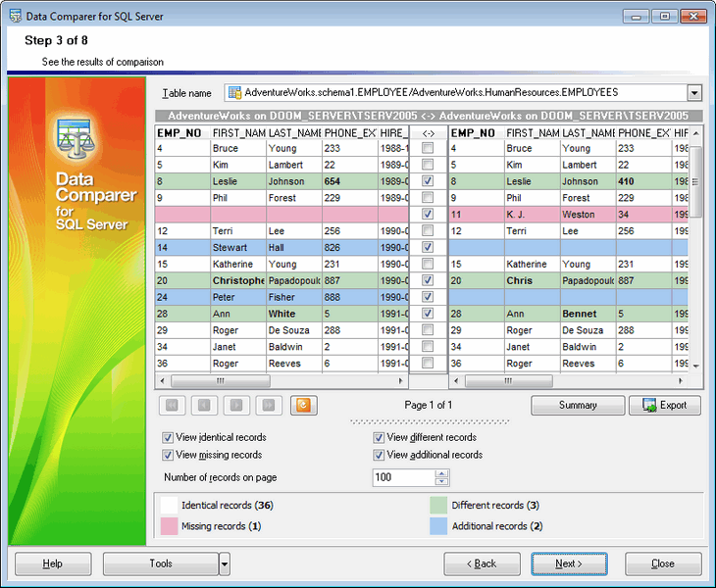Disable View missing records option
The height and width of the screenshot is (588, 716).
click(167, 456)
